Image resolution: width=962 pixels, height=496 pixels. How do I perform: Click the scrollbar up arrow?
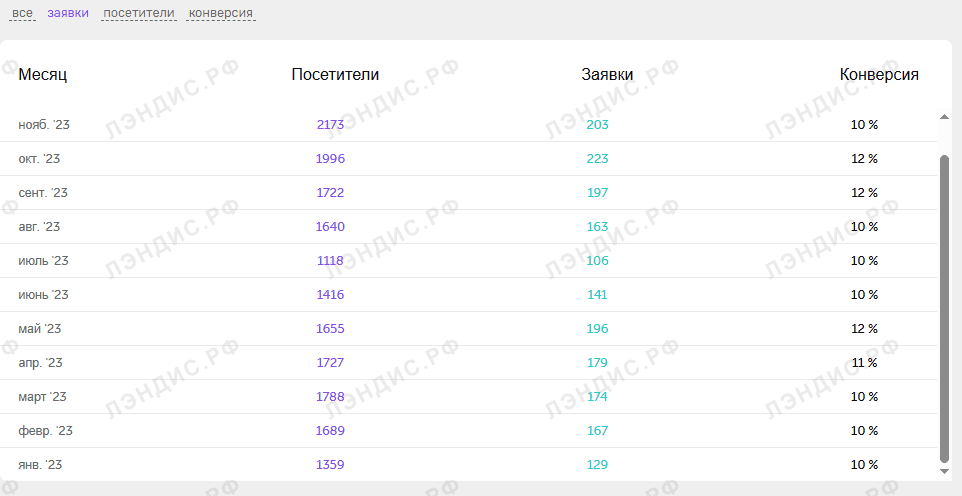pos(944,117)
